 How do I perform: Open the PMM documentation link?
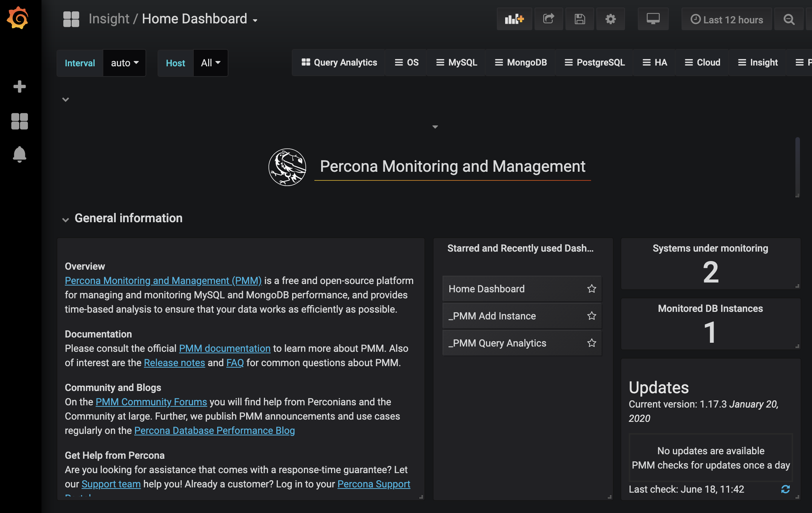(224, 348)
